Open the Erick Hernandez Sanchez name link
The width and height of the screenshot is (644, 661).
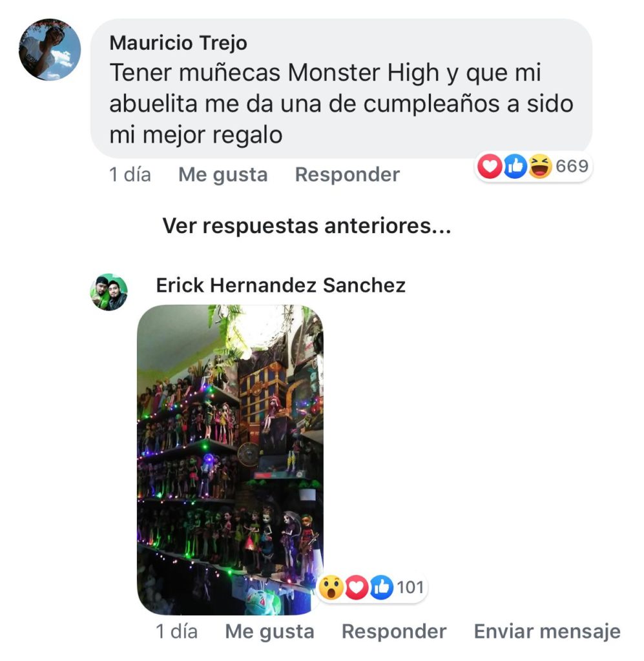coord(280,285)
